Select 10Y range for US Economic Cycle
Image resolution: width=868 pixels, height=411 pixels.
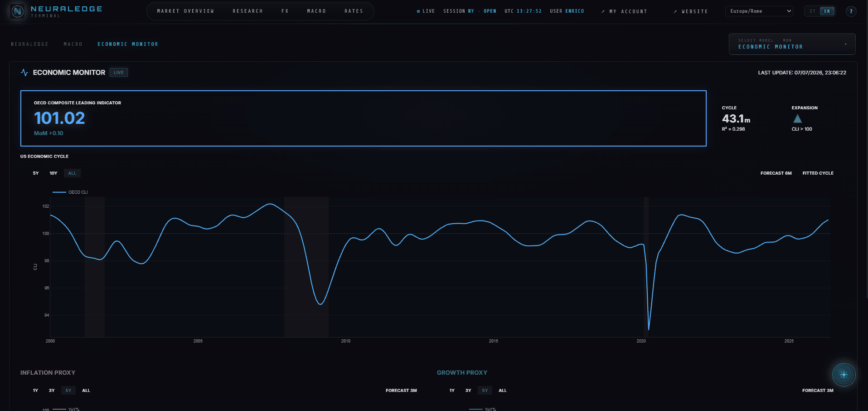click(53, 173)
